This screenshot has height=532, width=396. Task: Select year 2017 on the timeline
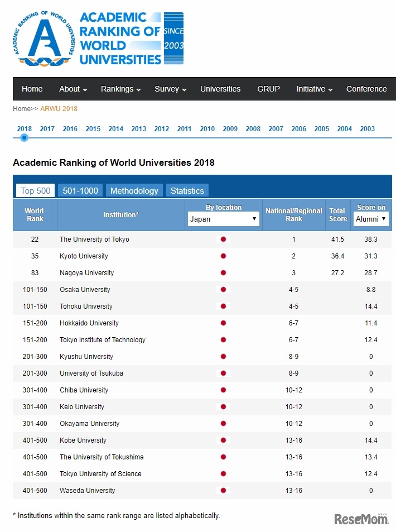coord(47,129)
